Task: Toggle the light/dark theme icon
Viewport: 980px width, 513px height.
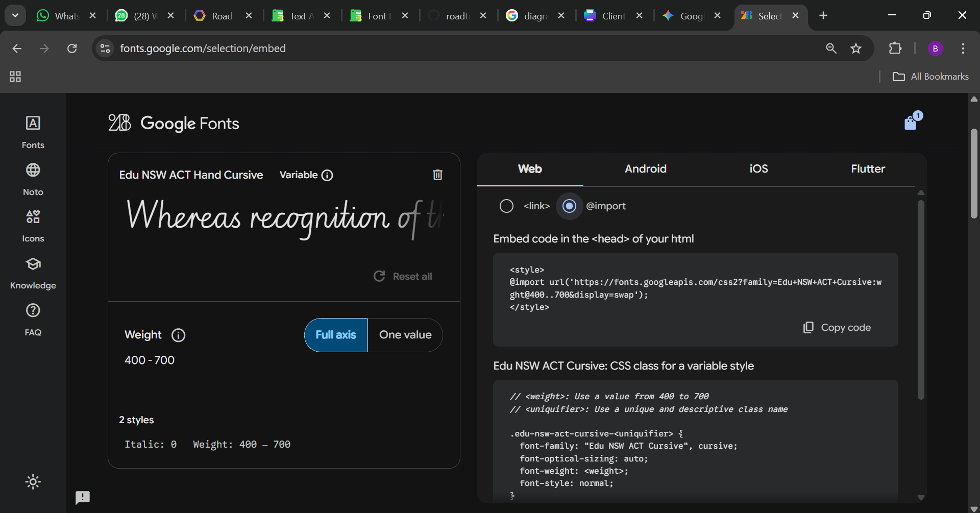Action: pyautogui.click(x=33, y=482)
